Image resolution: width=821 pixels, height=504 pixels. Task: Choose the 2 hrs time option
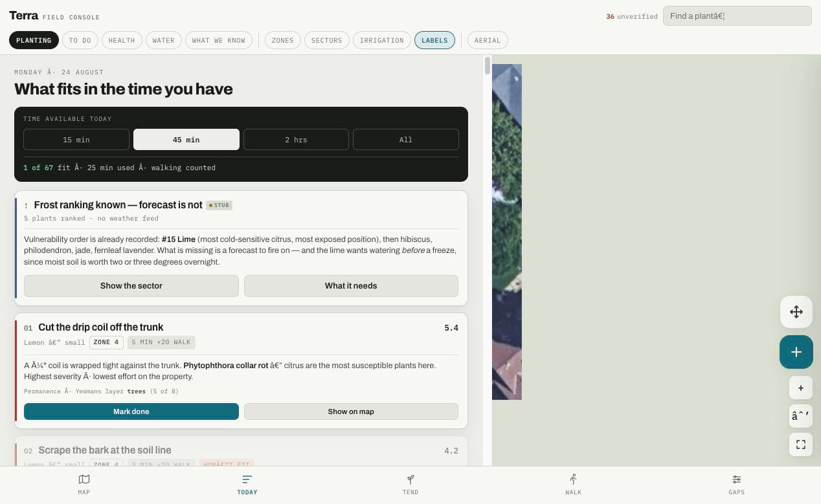(x=296, y=140)
